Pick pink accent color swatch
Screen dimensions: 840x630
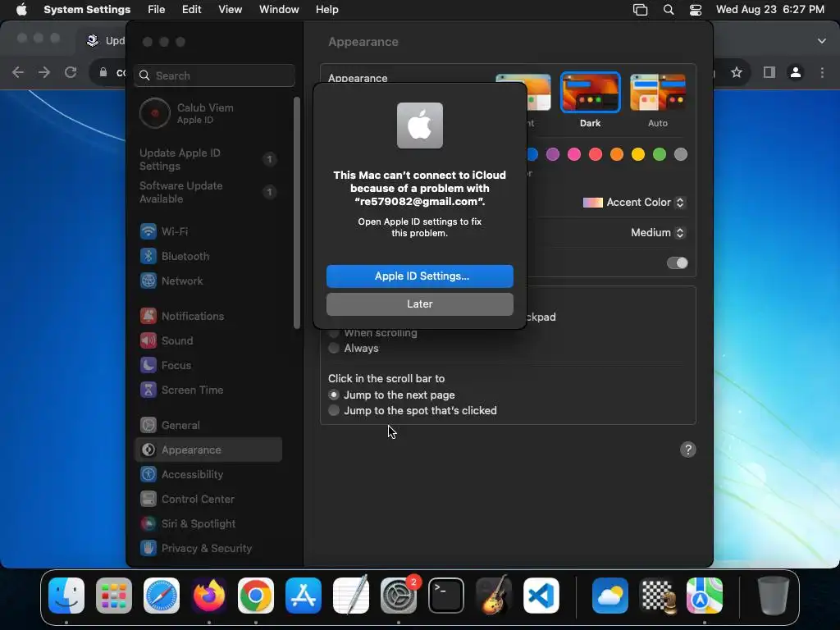pos(574,155)
